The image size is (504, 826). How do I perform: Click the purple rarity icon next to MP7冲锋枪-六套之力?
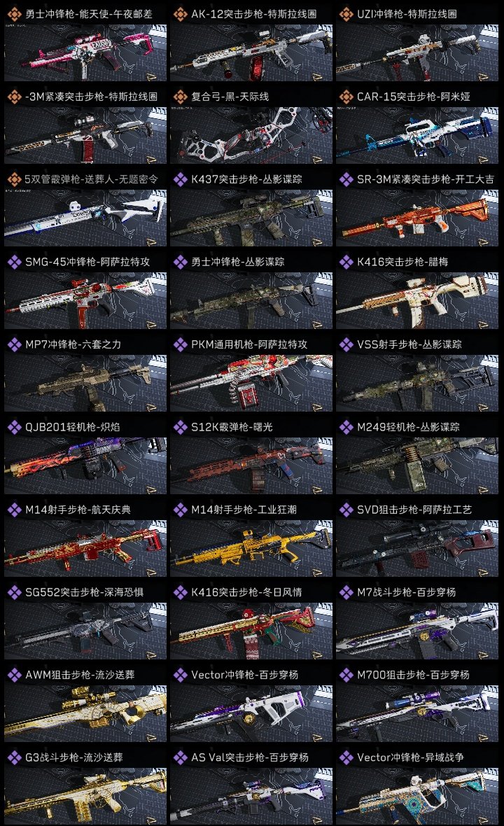pyautogui.click(x=14, y=344)
